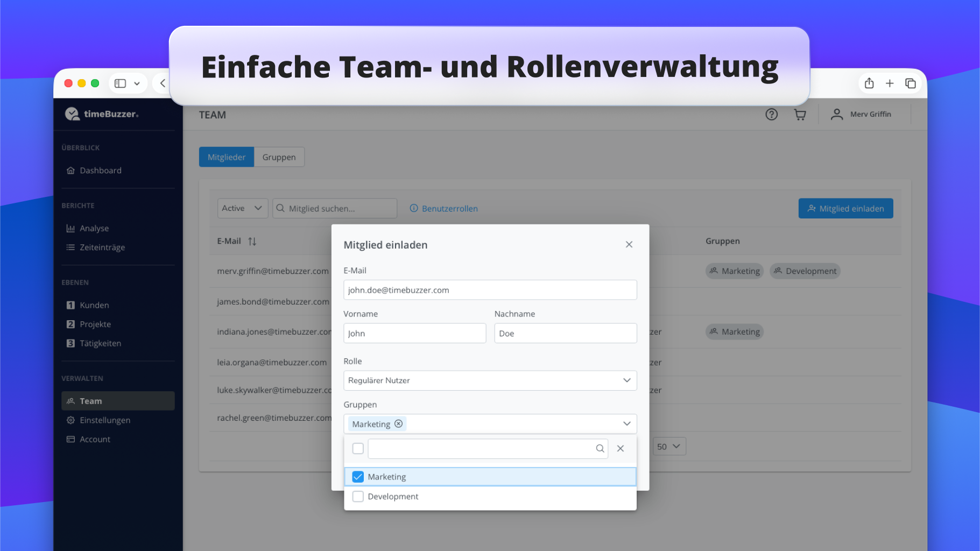The width and height of the screenshot is (980, 551).
Task: Switch to the Gruppen tab
Action: 279,157
